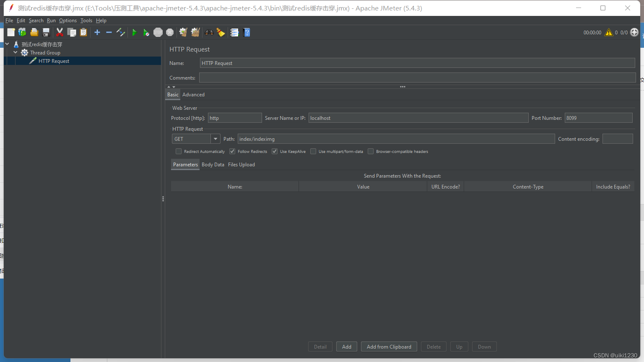Click the Toggle enable/disable element icon
This screenshot has height=362, width=644.
click(x=121, y=32)
